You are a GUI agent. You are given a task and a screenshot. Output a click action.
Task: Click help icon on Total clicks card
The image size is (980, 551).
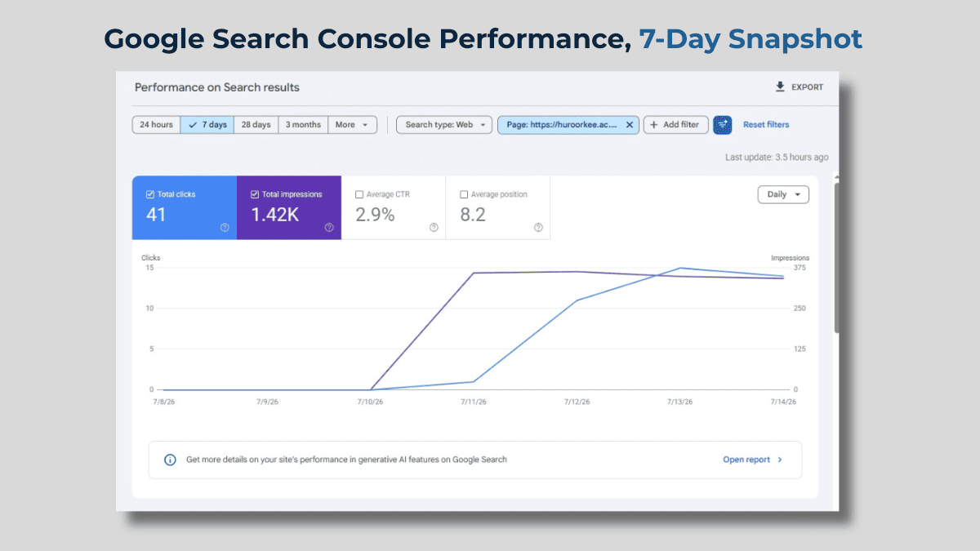(225, 228)
